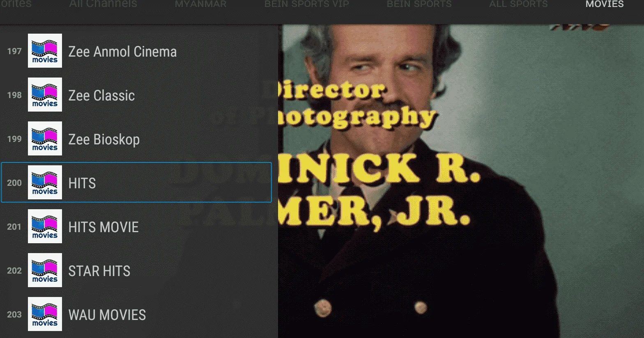
Task: Select the Zee Anmol Cinema channel name
Action: pos(122,52)
